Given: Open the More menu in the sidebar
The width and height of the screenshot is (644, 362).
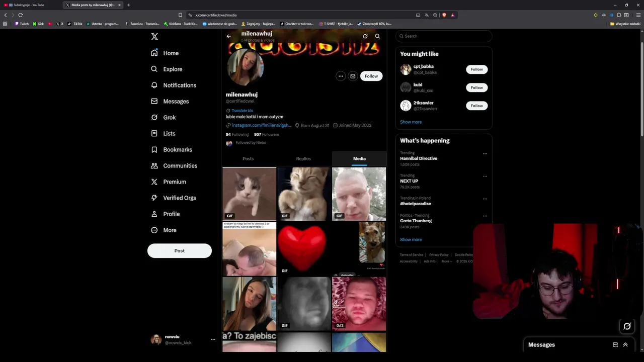Looking at the screenshot, I should [164, 230].
